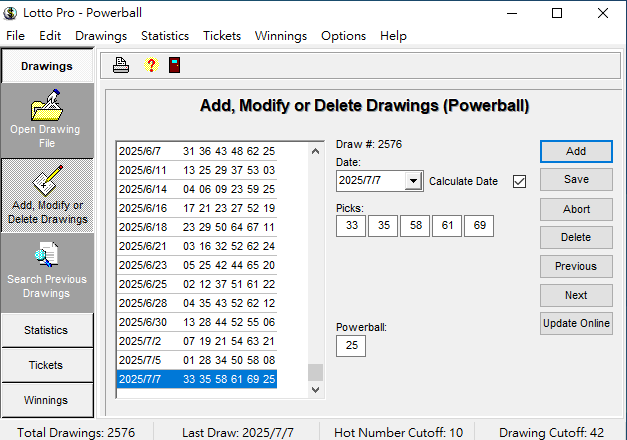Image resolution: width=627 pixels, height=440 pixels.
Task: Select the 2025/6/30 drawing row
Action: [197, 322]
